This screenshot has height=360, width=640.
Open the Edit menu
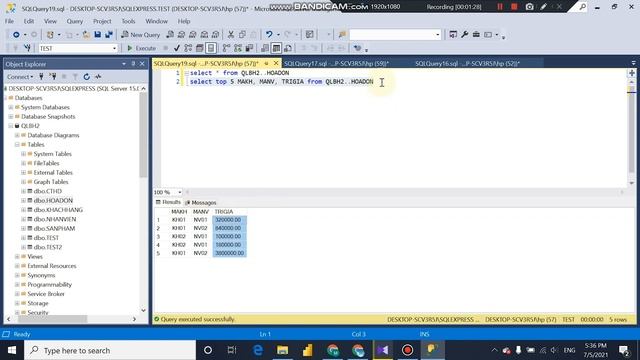29,21
